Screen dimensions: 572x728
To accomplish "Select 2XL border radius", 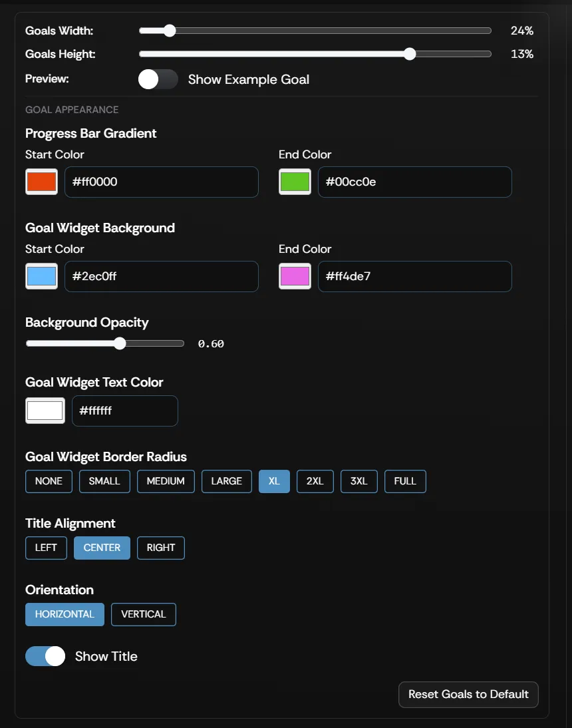I will coord(315,481).
